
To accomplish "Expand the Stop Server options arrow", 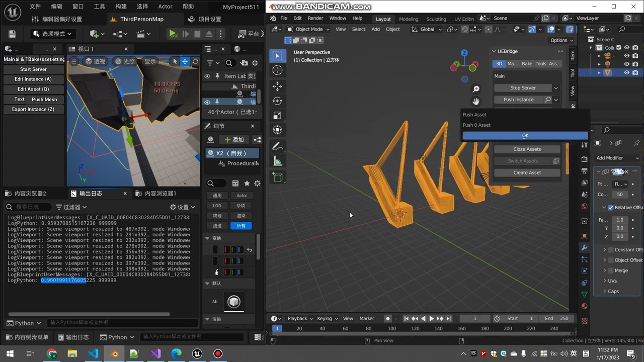I will click(556, 88).
